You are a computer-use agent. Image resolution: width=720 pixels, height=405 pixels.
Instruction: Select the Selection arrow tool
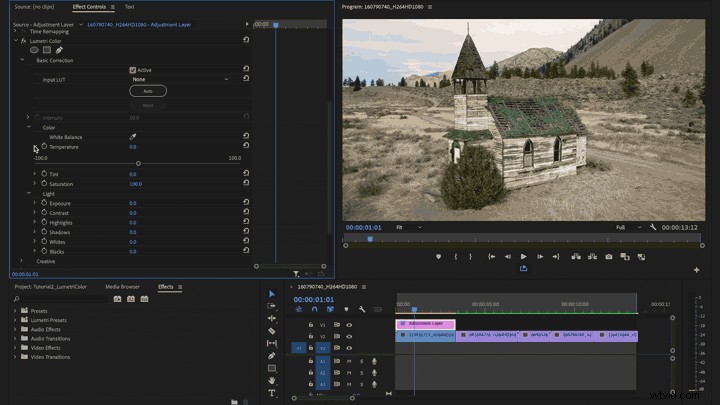272,294
